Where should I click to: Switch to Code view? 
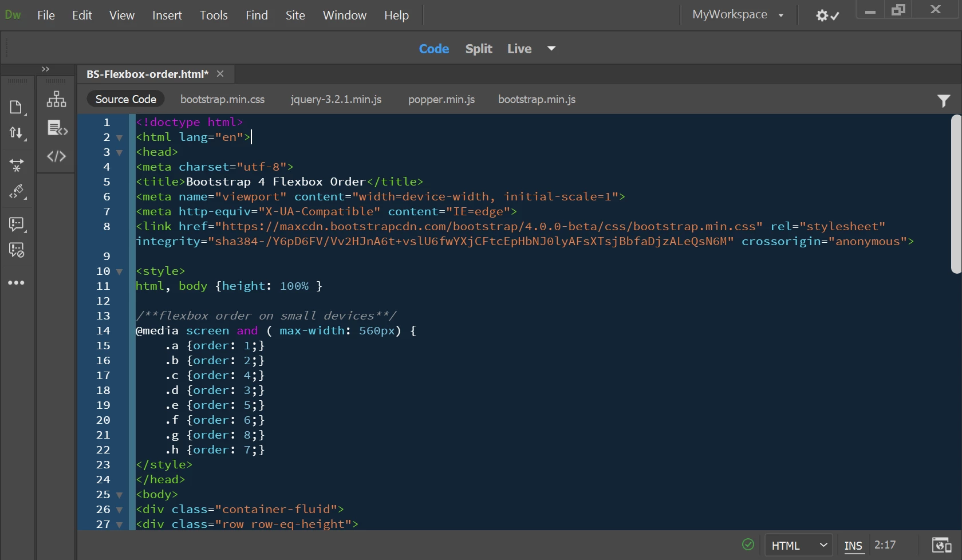click(x=434, y=49)
